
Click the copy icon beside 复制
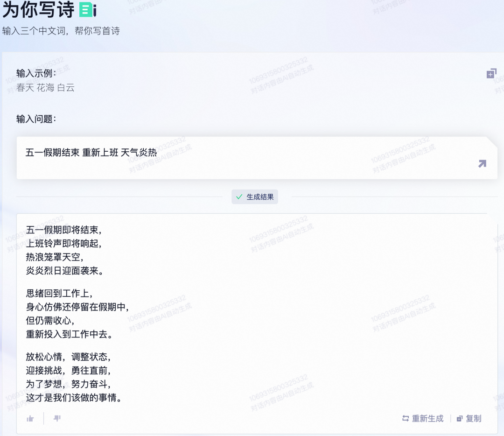pyautogui.click(x=461, y=419)
